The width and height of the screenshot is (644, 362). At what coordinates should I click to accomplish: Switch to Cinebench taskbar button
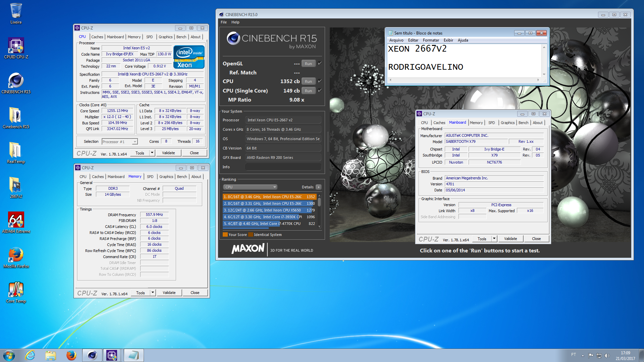(x=92, y=355)
